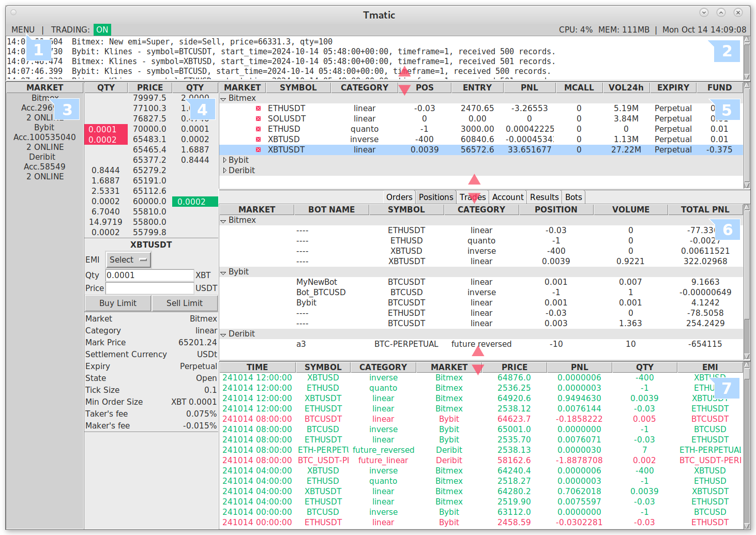Click the Buy Limit button
This screenshot has height=535, width=756.
(x=118, y=303)
